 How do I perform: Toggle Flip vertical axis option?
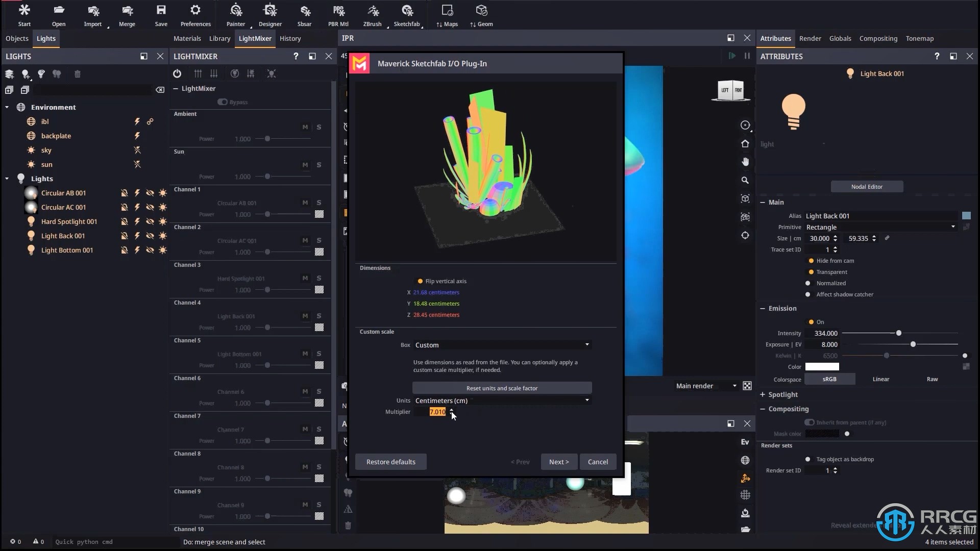coord(420,281)
